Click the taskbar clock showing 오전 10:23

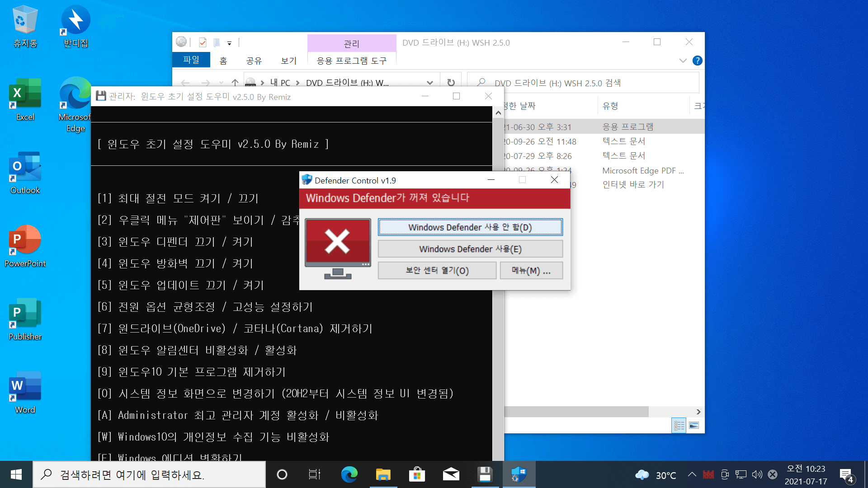point(806,475)
